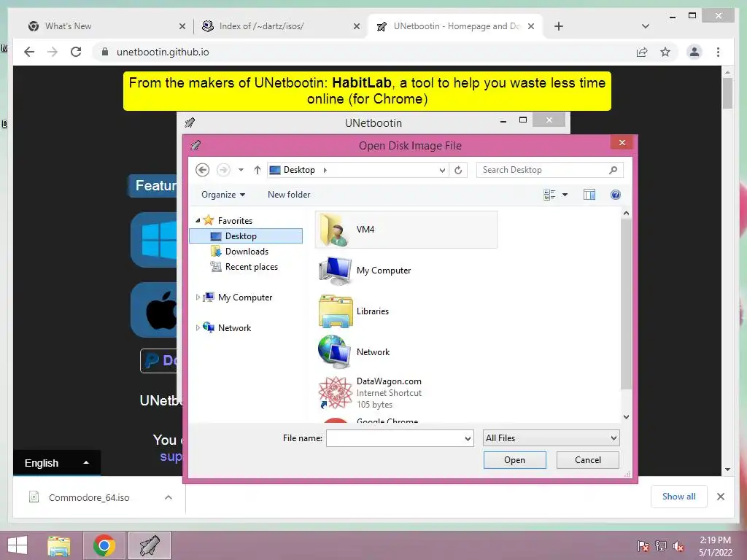Viewport: 747px width, 560px height.
Task: Select My Computer in file list
Action: (406, 271)
